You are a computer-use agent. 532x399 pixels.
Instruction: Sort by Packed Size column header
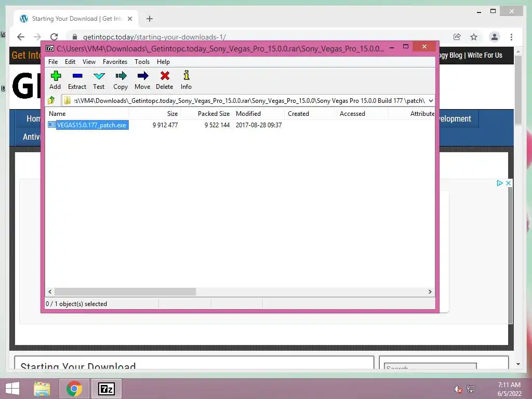tap(206, 114)
